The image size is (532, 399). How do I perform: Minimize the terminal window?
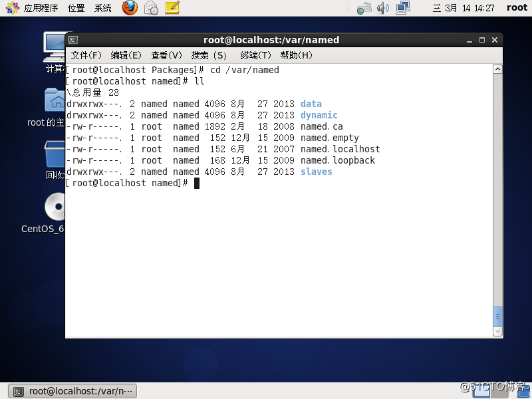pyautogui.click(x=469, y=41)
